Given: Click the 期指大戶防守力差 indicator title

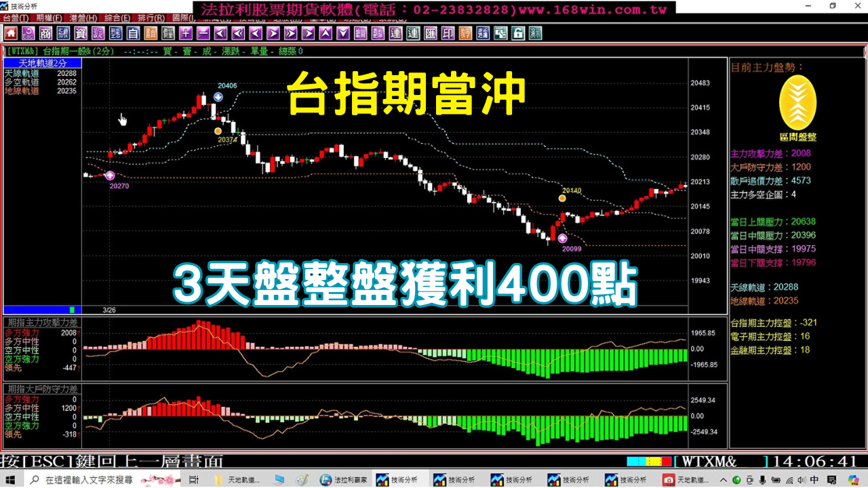Looking at the screenshot, I should (42, 389).
